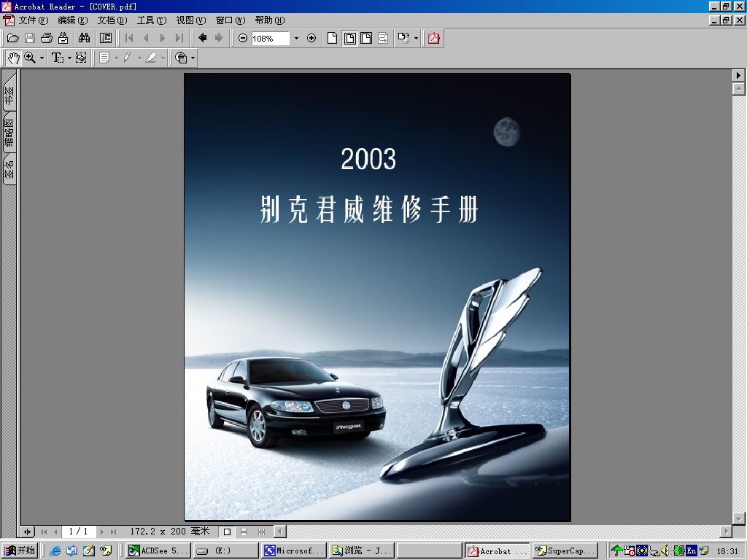Expand the Pencil tool dropdown arrow

pyautogui.click(x=139, y=58)
